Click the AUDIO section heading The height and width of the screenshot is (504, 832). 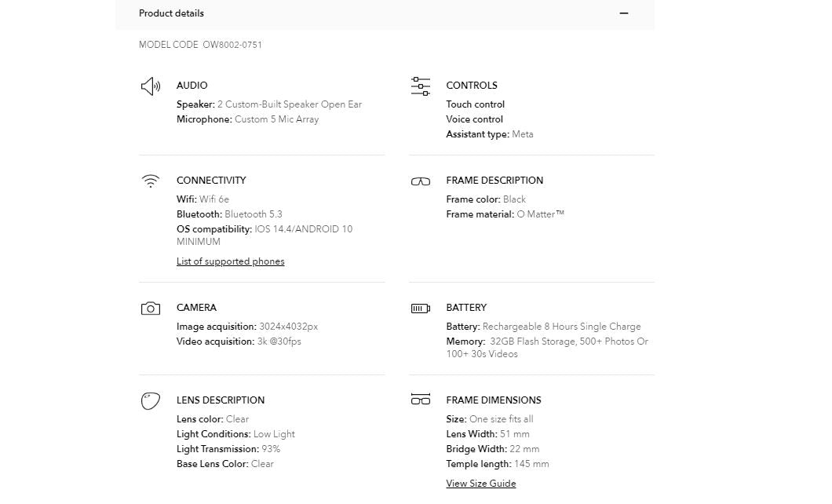(192, 86)
